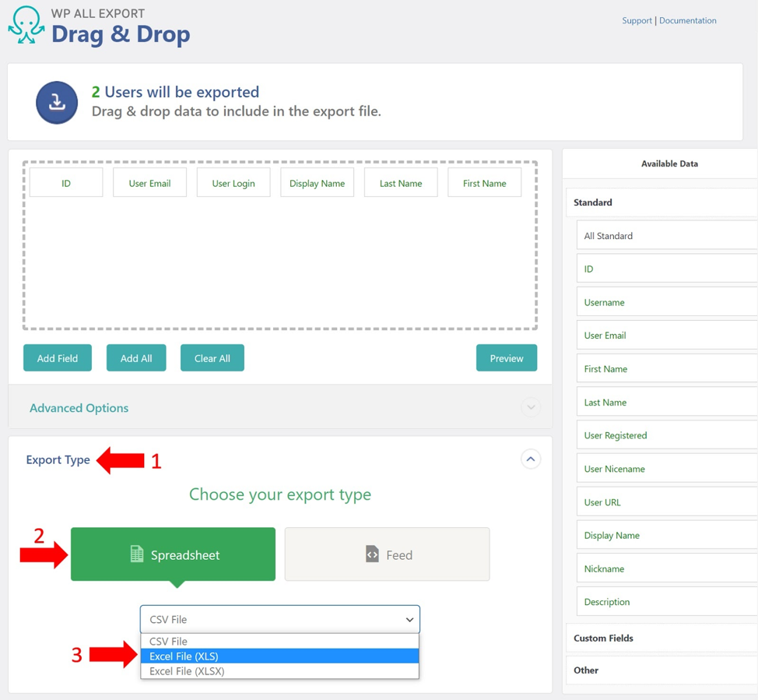Open the Documentation link
The height and width of the screenshot is (700, 758).
pyautogui.click(x=687, y=20)
